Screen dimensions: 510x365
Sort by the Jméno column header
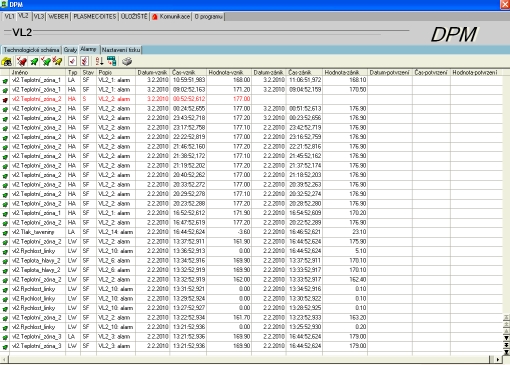pyautogui.click(x=38, y=72)
